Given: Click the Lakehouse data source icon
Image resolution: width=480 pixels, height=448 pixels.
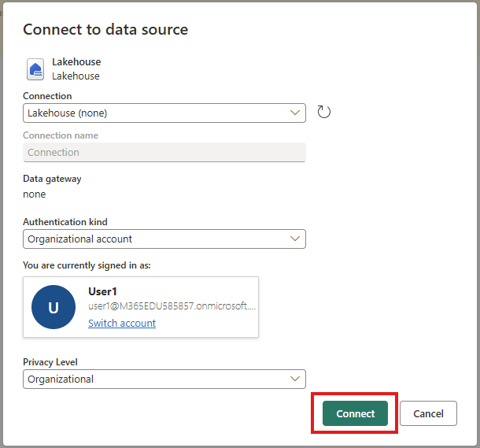Looking at the screenshot, I should [35, 69].
